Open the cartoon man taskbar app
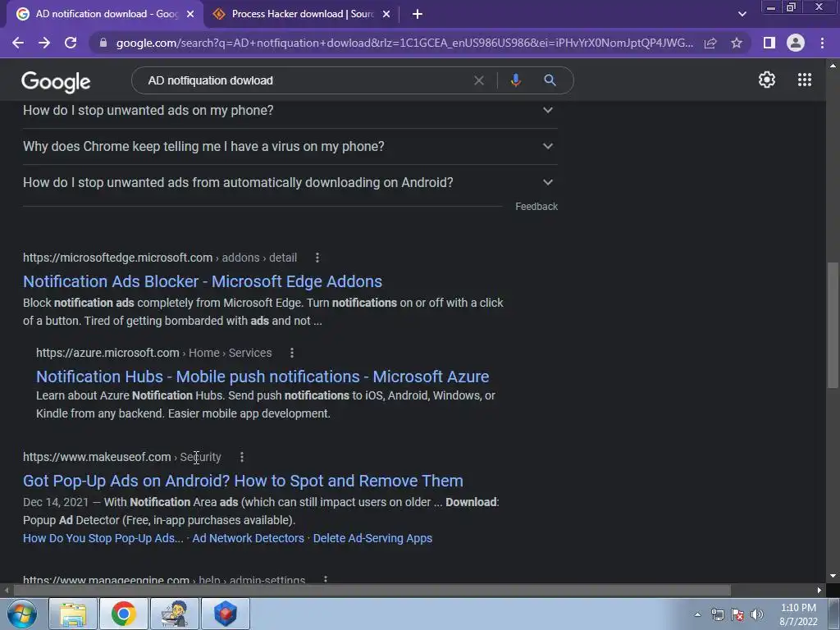The height and width of the screenshot is (630, 840). pos(175,614)
